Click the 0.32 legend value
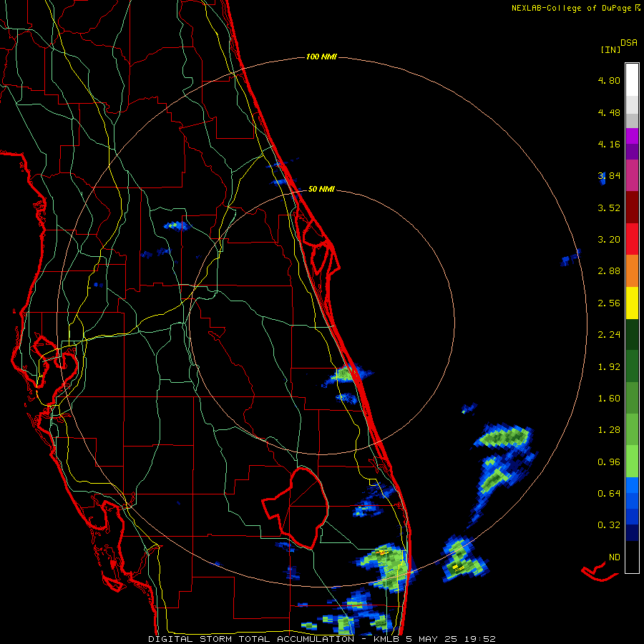 [609, 525]
